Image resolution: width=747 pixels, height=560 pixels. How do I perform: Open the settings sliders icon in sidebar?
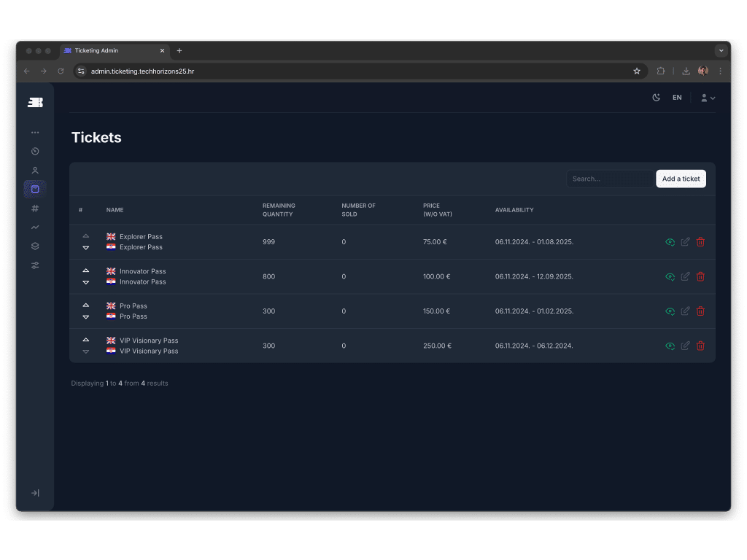point(35,265)
